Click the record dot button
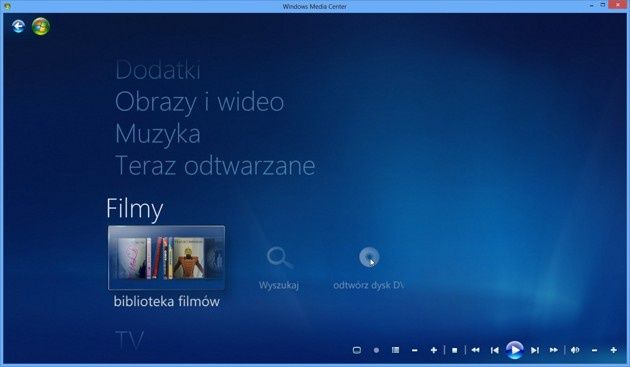Image resolution: width=630 pixels, height=367 pixels. click(376, 350)
